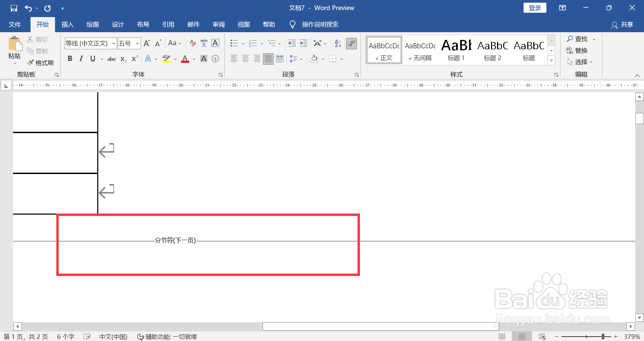Viewport: 644px width, 341px height.
Task: Open the Asian layout (中文版式) tool
Action: [317, 43]
